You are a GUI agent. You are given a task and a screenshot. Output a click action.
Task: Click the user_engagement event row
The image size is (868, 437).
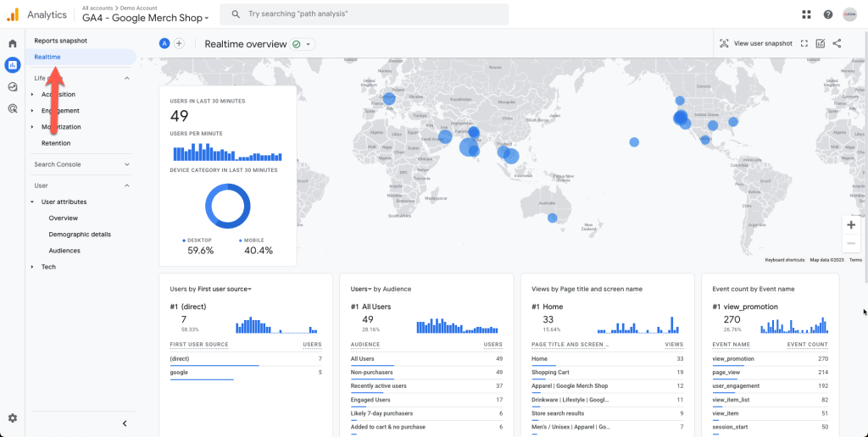tap(770, 386)
